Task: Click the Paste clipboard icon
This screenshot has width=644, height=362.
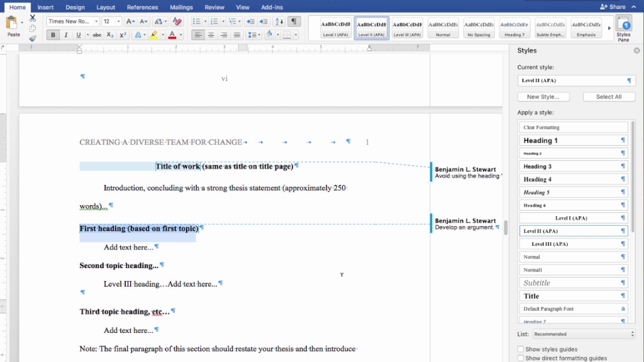Action: tap(11, 23)
